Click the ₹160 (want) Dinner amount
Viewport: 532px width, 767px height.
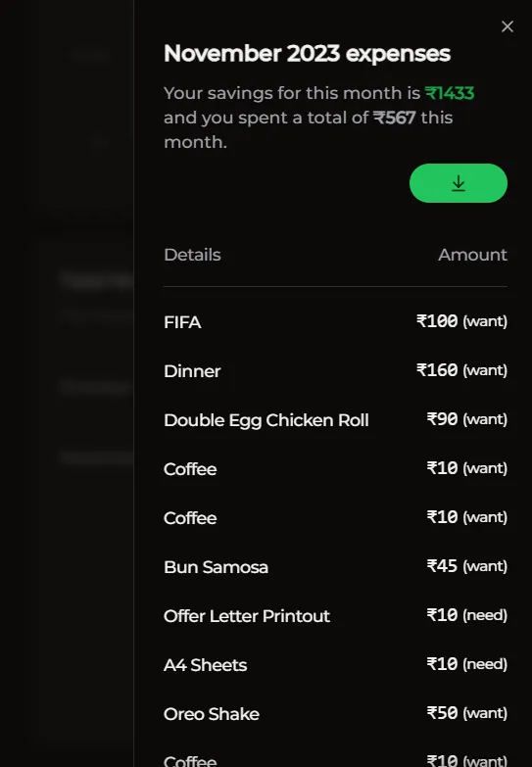click(x=461, y=370)
